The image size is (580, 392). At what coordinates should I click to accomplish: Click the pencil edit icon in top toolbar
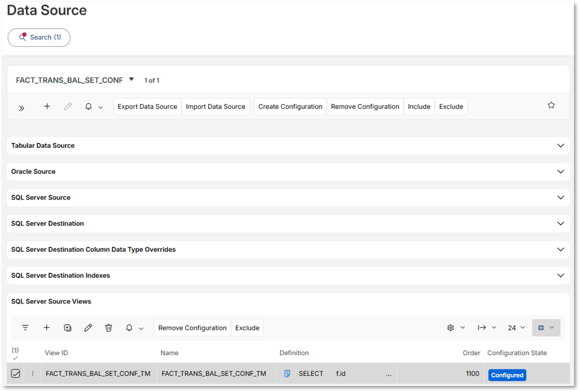pyautogui.click(x=68, y=107)
